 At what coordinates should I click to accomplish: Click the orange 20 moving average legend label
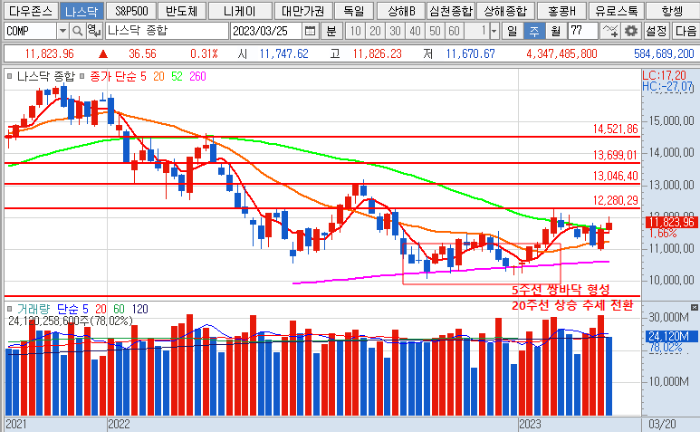159,77
